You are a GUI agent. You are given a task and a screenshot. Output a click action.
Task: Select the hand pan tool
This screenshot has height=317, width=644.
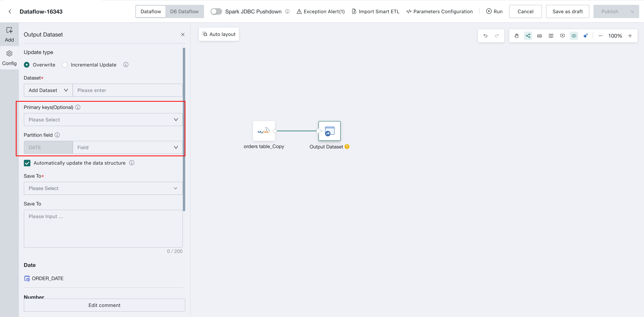point(517,36)
